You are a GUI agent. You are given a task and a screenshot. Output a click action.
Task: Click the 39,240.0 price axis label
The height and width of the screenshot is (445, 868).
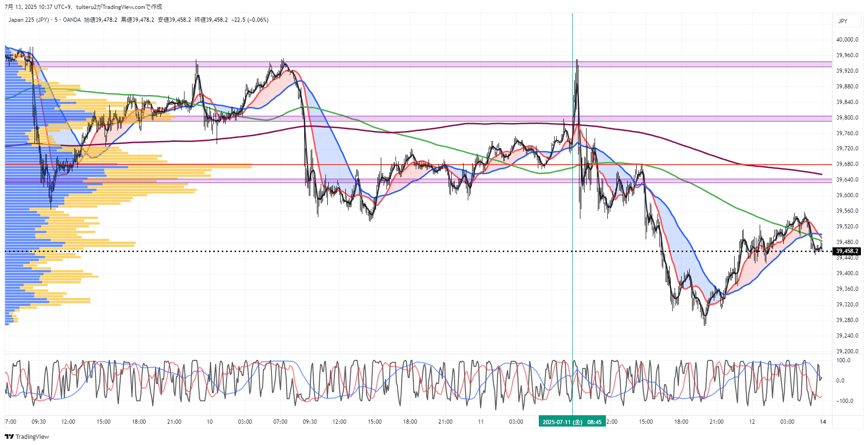(x=847, y=336)
